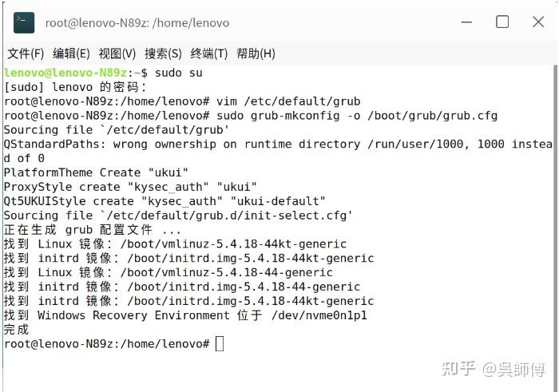
Task: Open the 编辑(E) menu
Action: click(x=71, y=53)
